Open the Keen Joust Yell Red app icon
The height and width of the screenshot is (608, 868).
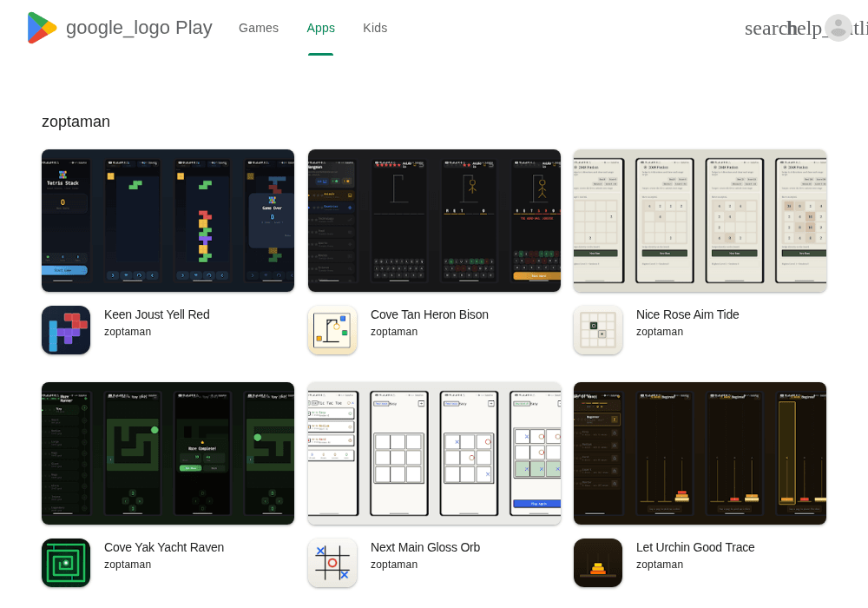(66, 330)
